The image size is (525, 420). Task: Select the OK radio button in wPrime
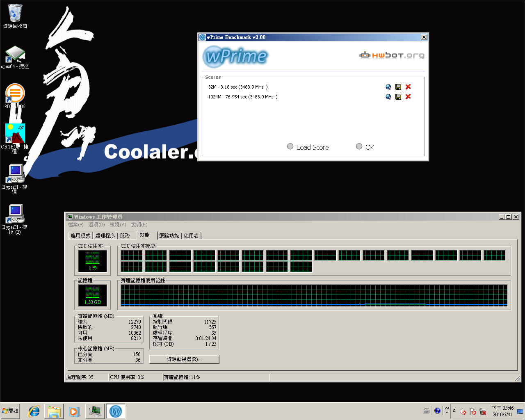coord(359,146)
